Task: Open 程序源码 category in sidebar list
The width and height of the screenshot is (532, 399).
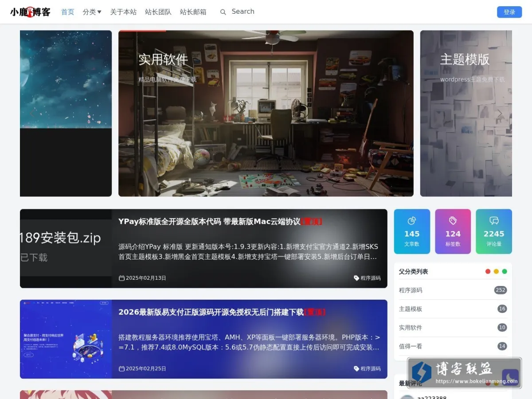Action: coord(411,290)
